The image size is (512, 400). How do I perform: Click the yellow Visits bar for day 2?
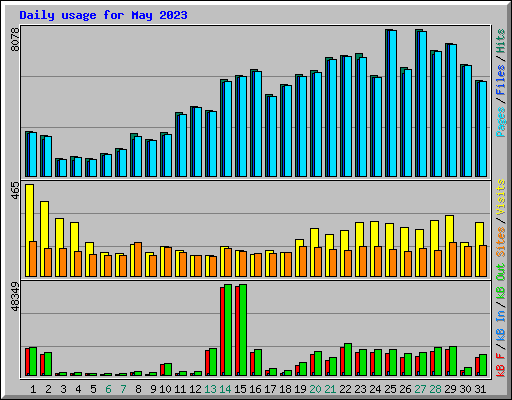coord(44,239)
